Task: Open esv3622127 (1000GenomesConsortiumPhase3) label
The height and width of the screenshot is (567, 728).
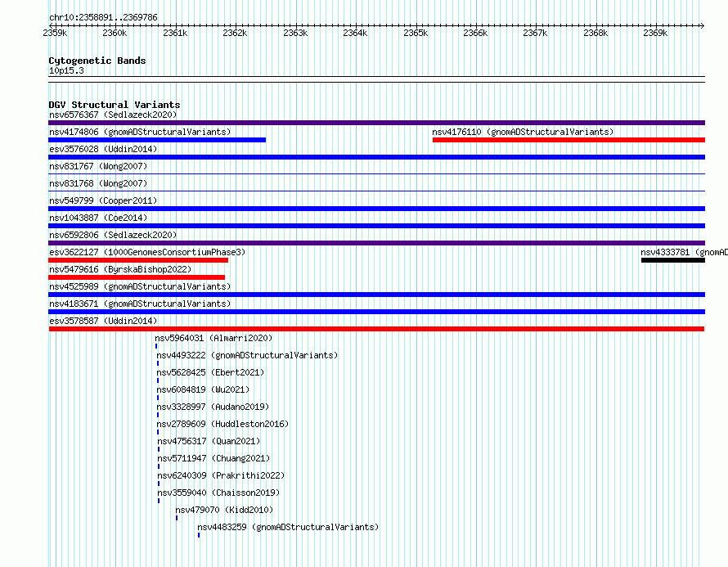Action: [x=147, y=252]
